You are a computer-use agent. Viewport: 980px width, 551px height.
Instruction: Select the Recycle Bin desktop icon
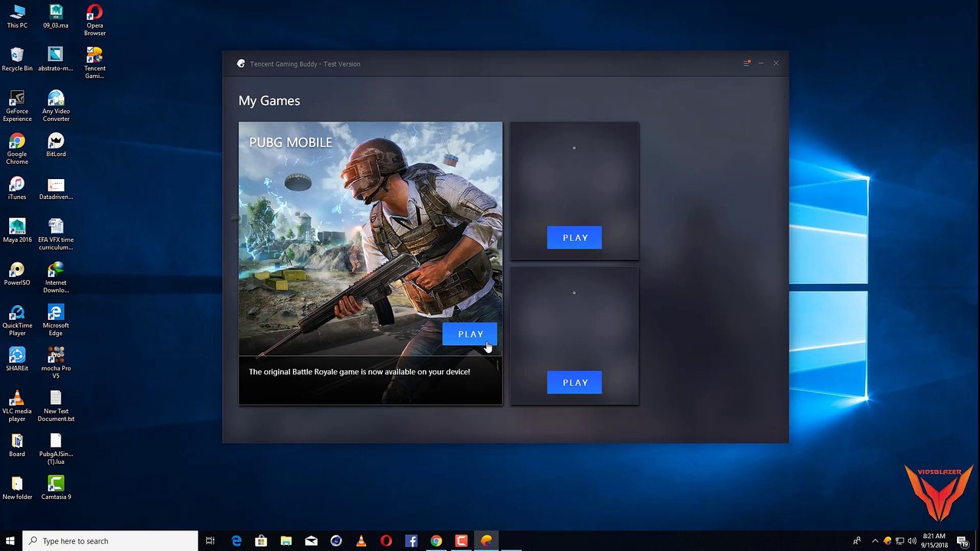click(17, 59)
